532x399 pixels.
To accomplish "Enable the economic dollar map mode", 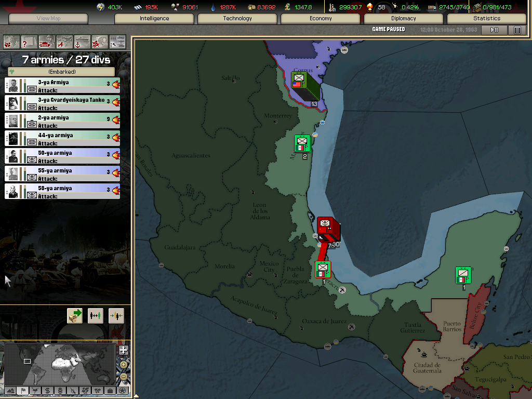I will (x=47, y=390).
